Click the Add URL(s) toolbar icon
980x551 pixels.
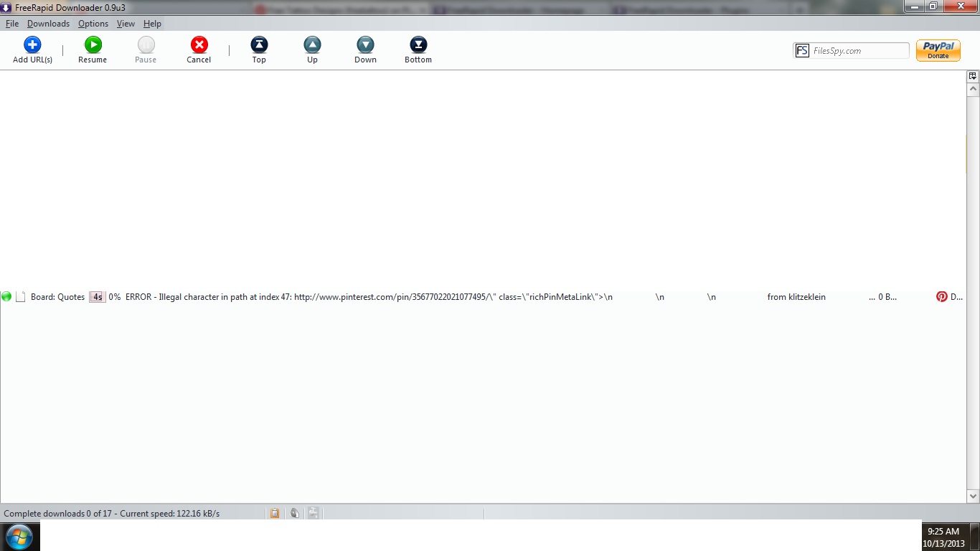pos(32,46)
